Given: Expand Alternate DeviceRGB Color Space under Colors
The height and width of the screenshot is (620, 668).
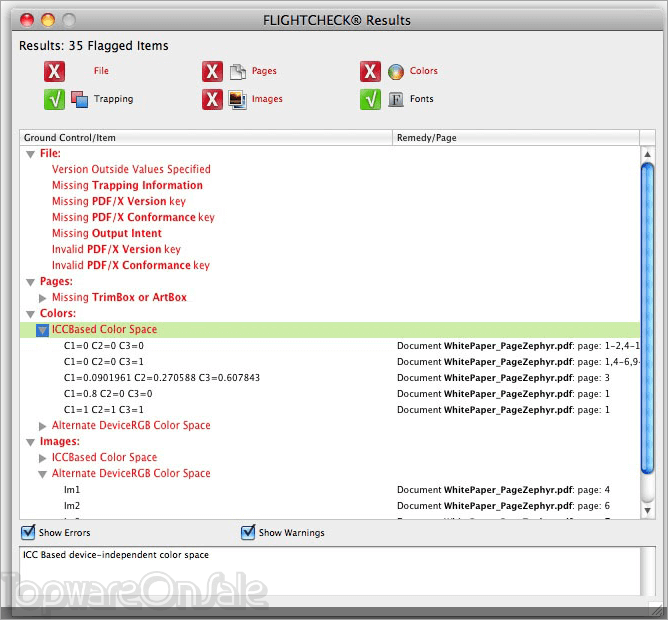Looking at the screenshot, I should click(42, 426).
